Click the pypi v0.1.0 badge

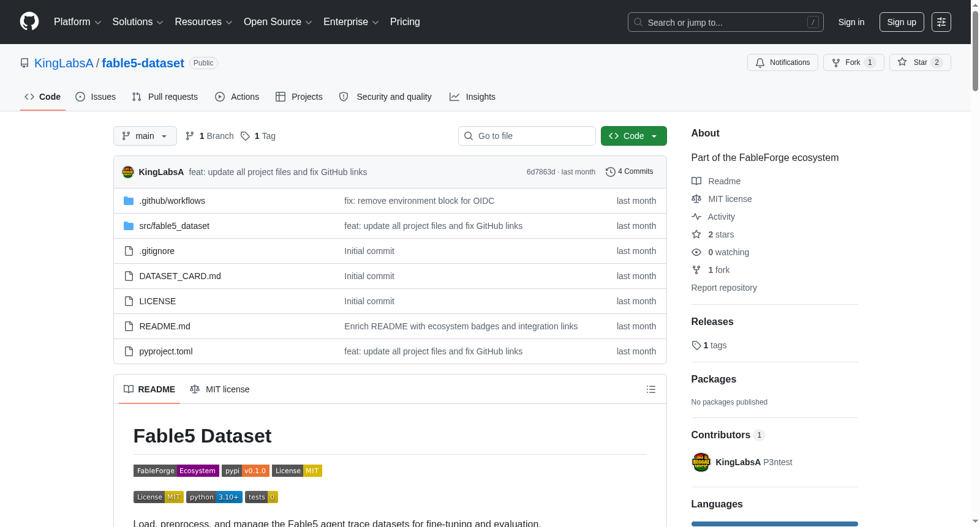click(x=246, y=471)
